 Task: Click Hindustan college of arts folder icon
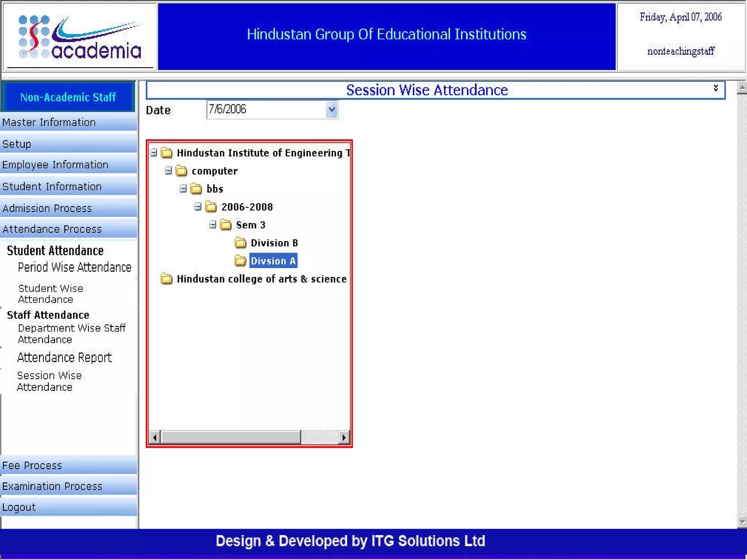point(166,279)
